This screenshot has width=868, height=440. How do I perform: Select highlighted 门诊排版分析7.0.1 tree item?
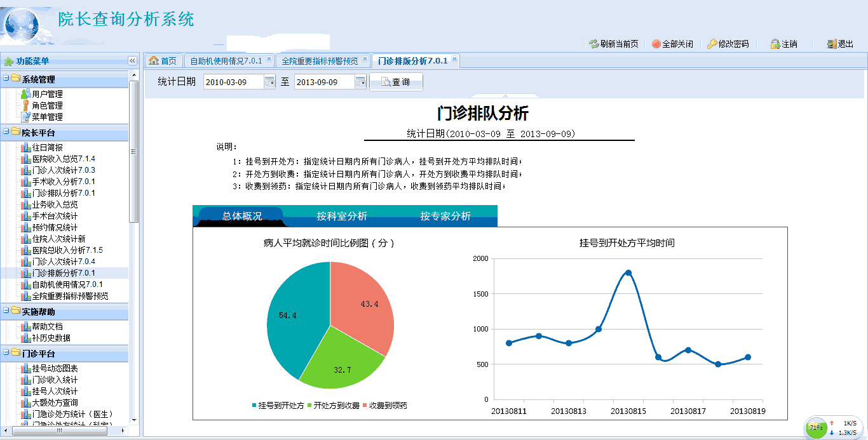[x=64, y=273]
